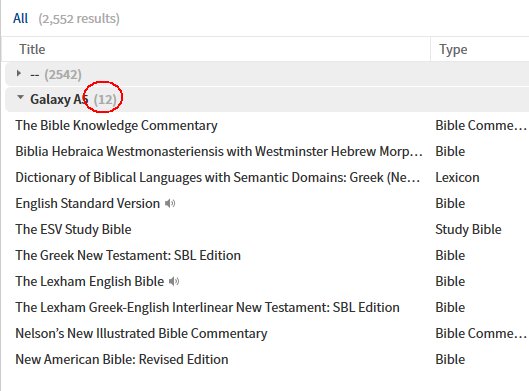Open Nelson's New Illustrated Bible Commentary
529x391 pixels.
coord(141,333)
